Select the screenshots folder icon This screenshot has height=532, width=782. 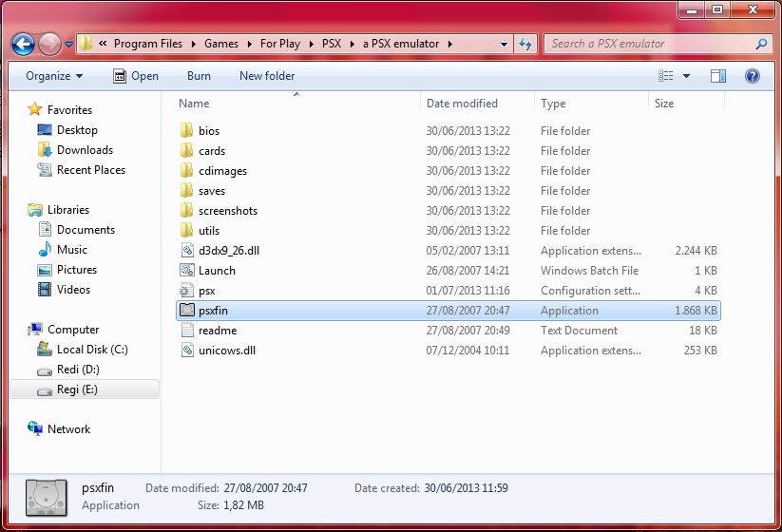[x=186, y=210]
